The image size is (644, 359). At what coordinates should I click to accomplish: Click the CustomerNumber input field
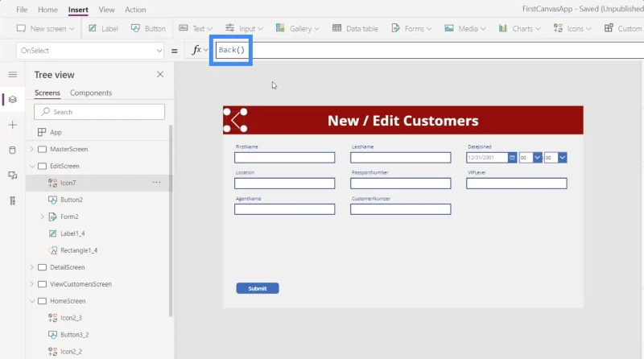[400, 209]
